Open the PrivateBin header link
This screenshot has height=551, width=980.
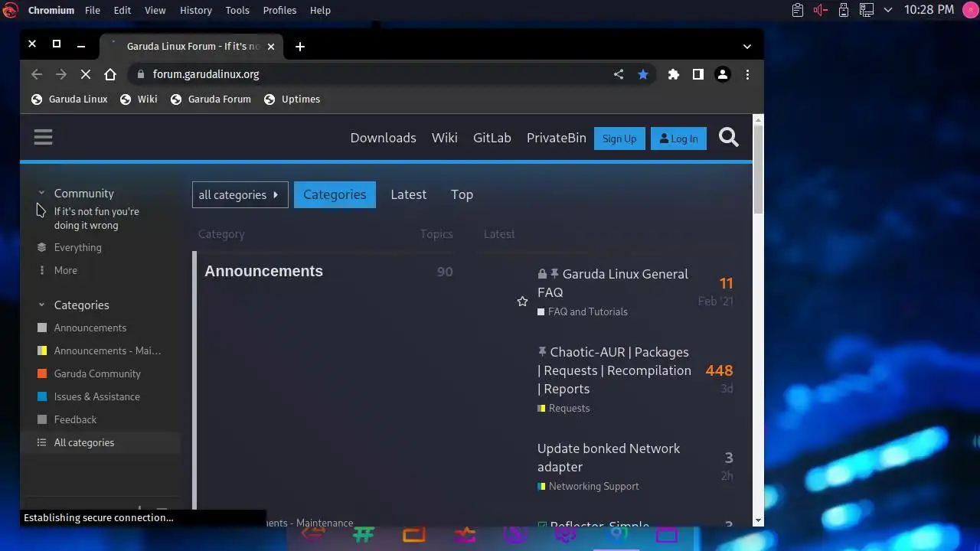pyautogui.click(x=556, y=138)
